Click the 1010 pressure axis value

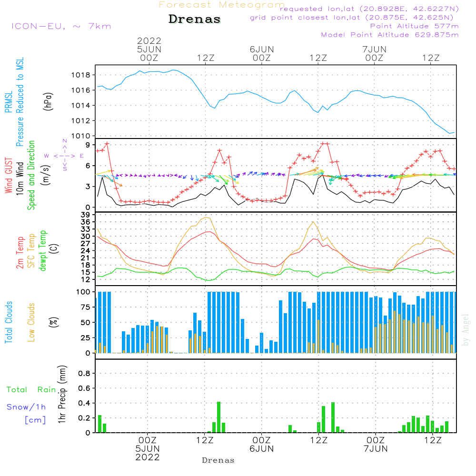tap(81, 136)
